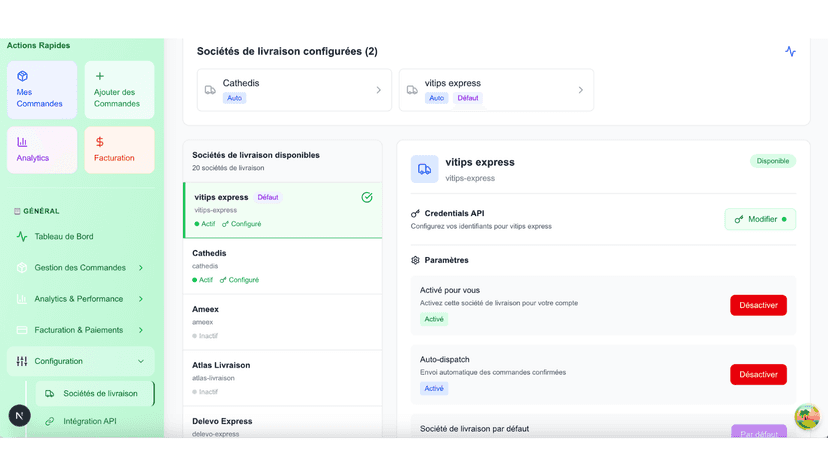Click the vitips express truck icon in details
The width and height of the screenshot is (828, 466).
click(425, 169)
